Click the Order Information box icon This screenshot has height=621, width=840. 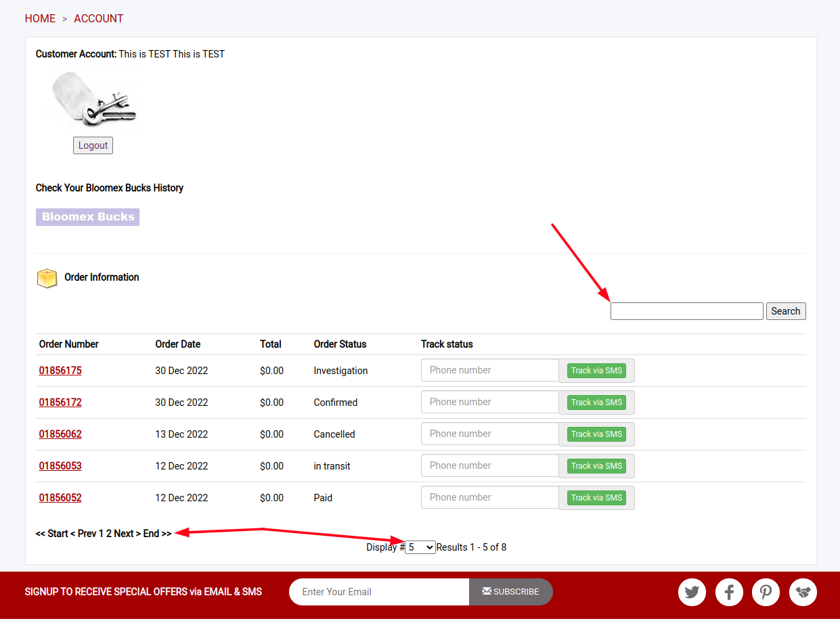(x=47, y=278)
